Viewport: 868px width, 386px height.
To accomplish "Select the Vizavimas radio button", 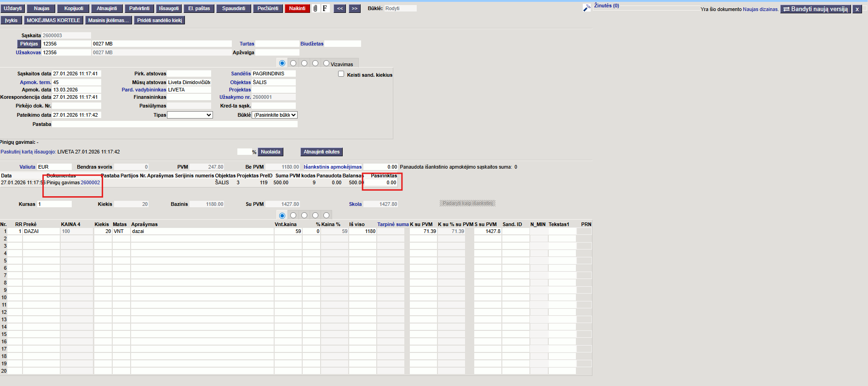I will (326, 63).
